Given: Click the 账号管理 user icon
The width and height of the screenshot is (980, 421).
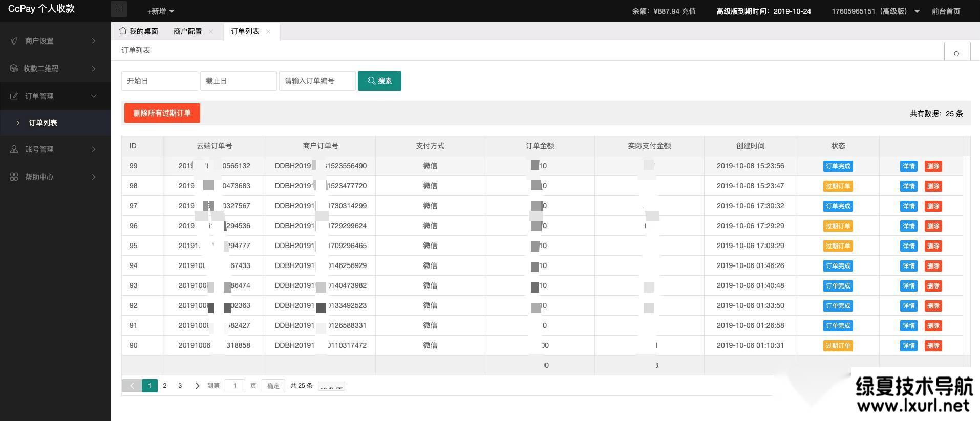Looking at the screenshot, I should tap(14, 149).
